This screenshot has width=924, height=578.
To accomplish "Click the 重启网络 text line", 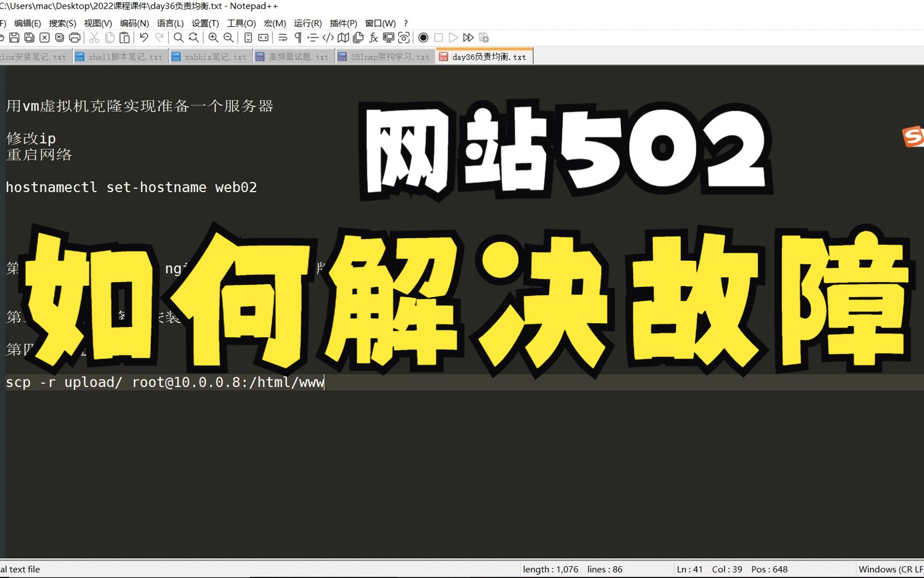I will click(38, 155).
